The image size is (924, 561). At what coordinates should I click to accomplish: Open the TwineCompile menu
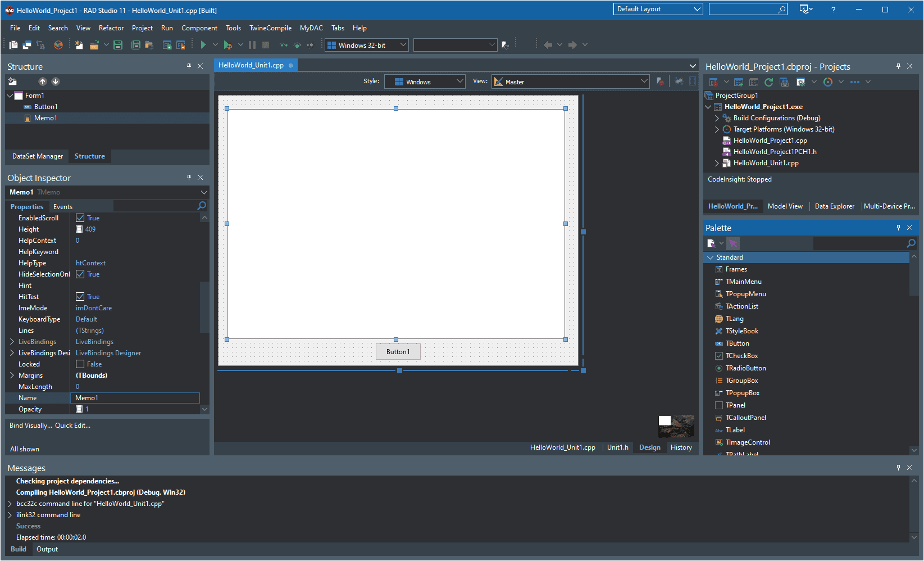tap(271, 28)
